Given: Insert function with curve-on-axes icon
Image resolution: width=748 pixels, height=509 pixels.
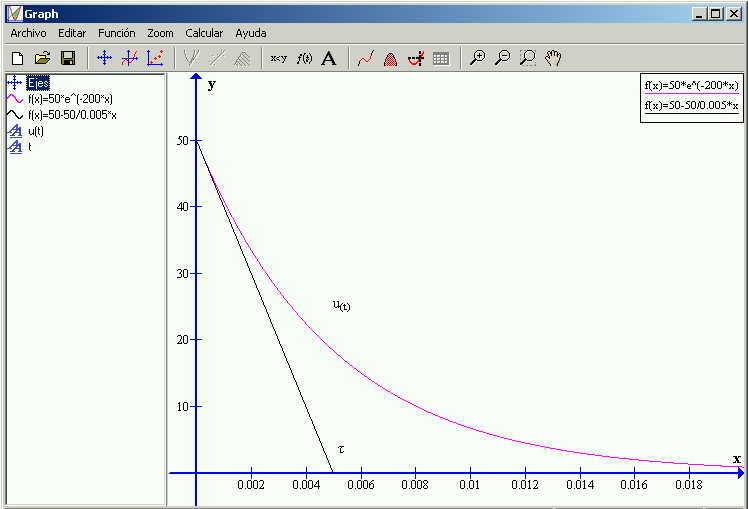Looking at the screenshot, I should [130, 58].
